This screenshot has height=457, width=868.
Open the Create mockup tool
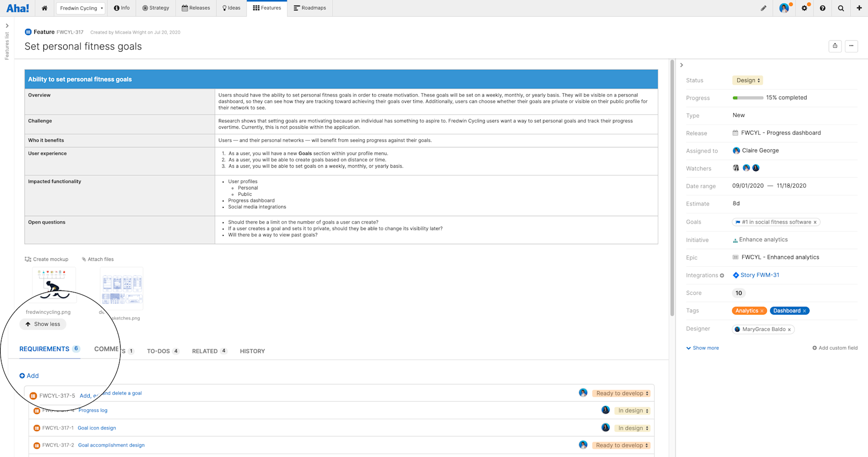pos(46,259)
